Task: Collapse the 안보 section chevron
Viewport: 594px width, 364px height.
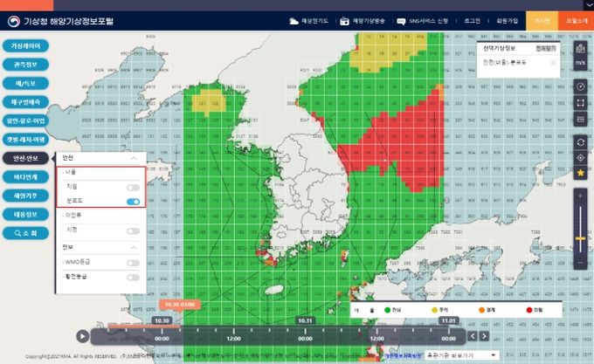Action: [134, 248]
